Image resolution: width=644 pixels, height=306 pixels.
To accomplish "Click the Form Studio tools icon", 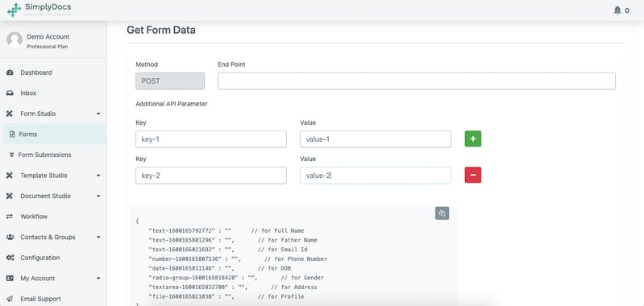I will click(x=10, y=114).
